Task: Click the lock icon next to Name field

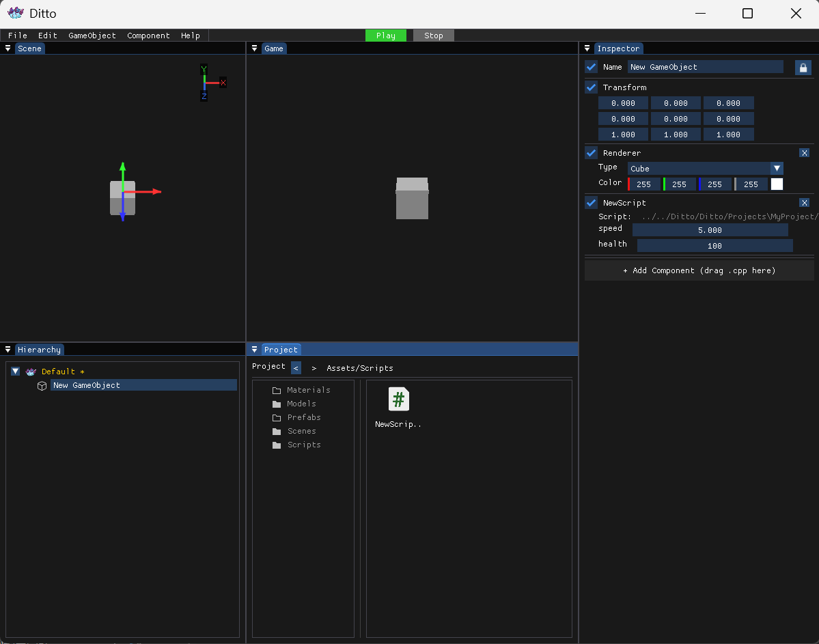Action: pos(803,68)
